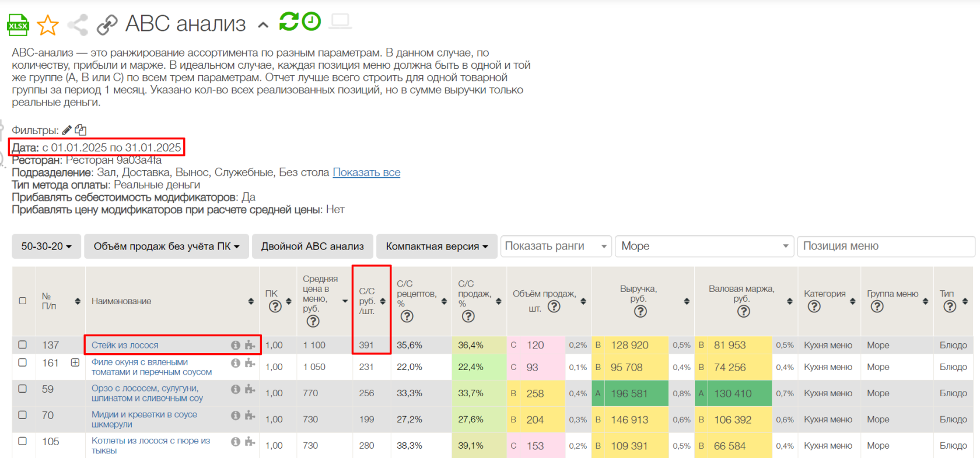Refresh the report with green arrows icon
This screenshot has height=458, width=980.
click(x=289, y=22)
